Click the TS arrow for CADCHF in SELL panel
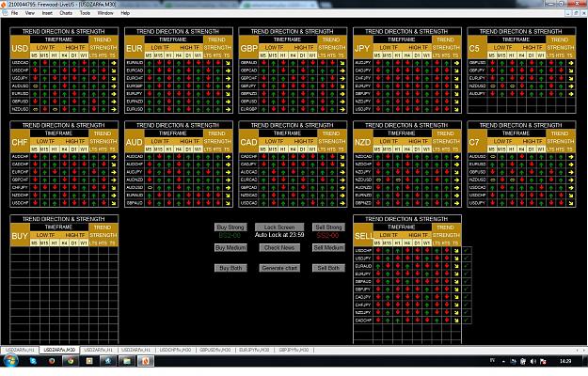This screenshot has width=588, height=376. (456, 321)
